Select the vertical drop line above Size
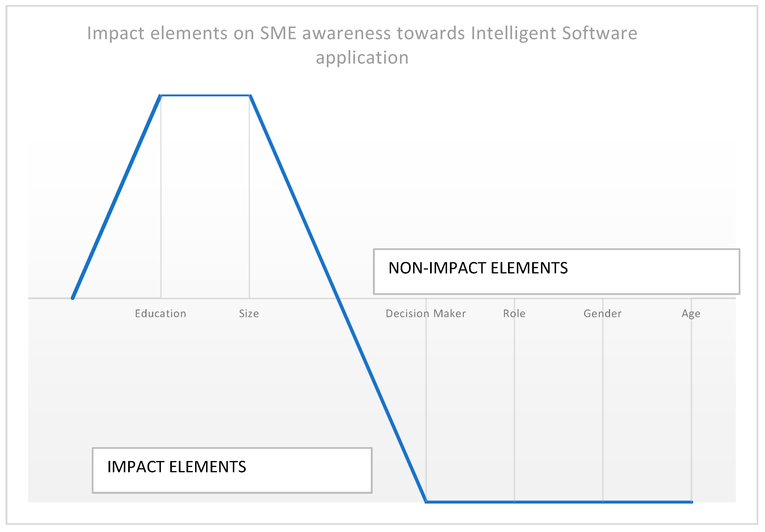The height and width of the screenshot is (532, 765). [249, 200]
